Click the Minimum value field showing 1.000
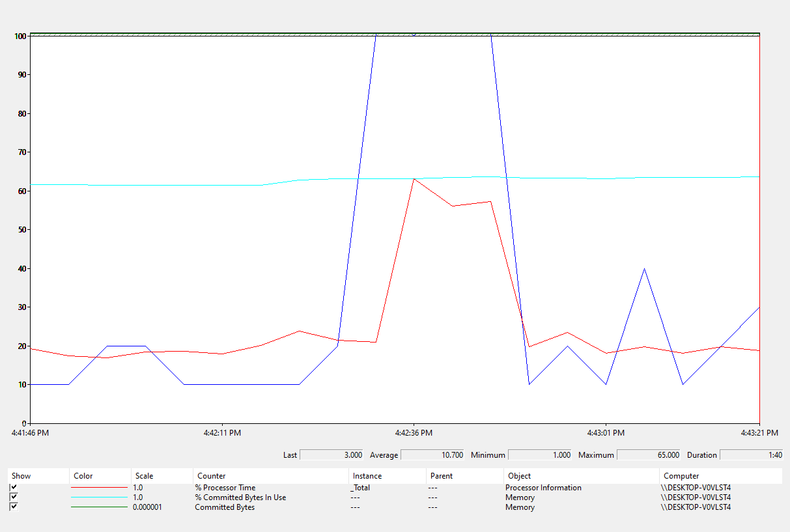The image size is (790, 532). tap(540, 455)
